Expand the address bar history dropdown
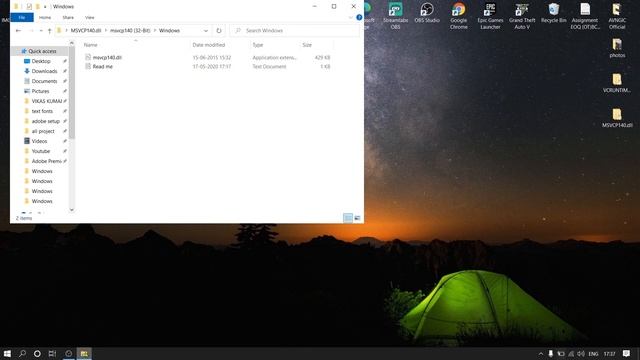Screen dimensions: 640x360 (x=206, y=31)
